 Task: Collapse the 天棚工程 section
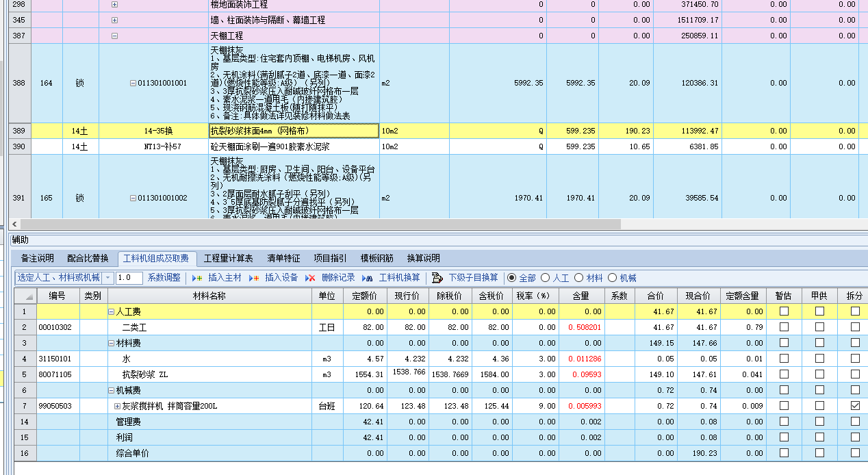114,36
